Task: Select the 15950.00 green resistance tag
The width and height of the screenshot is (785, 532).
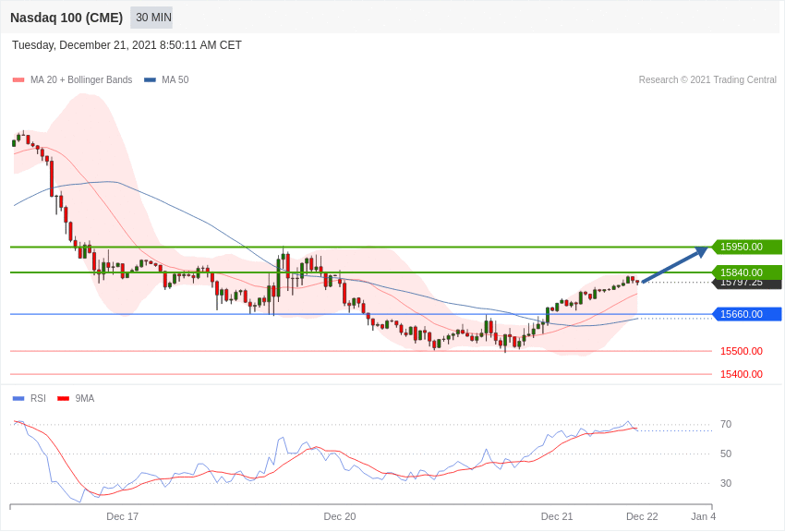Action: 746,247
